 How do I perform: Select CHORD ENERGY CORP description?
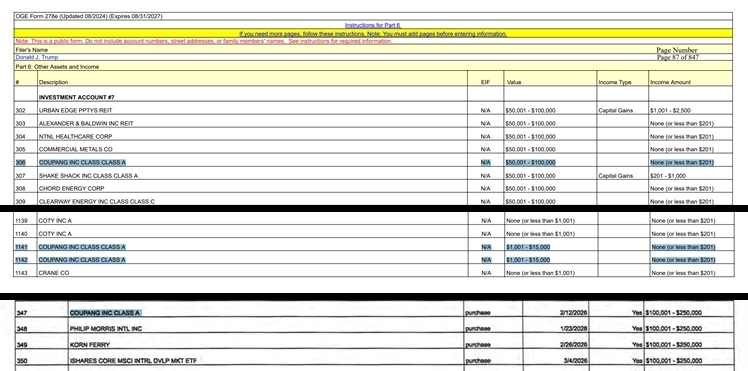pos(72,188)
